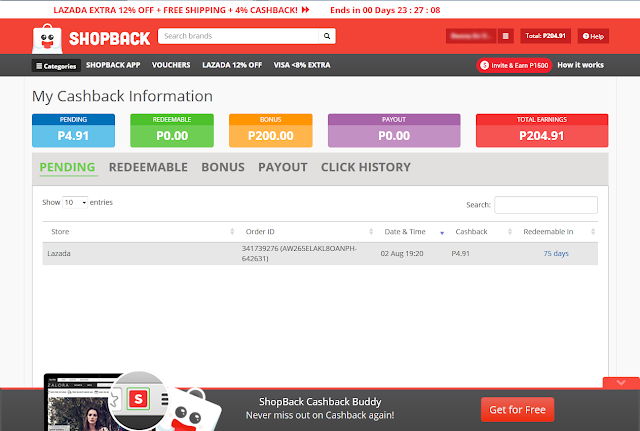The height and width of the screenshot is (431, 640).
Task: Click the Redeemable P0.00 summary card
Action: pyautogui.click(x=172, y=131)
